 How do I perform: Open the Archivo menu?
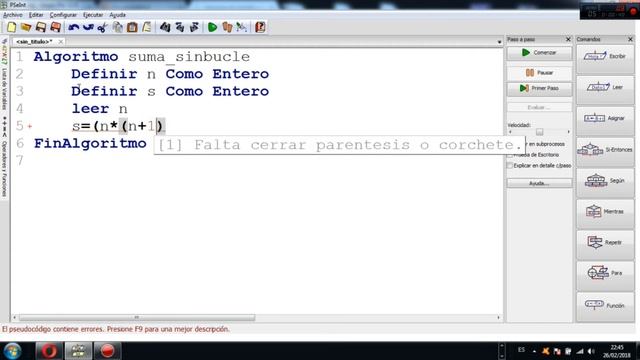[13, 15]
